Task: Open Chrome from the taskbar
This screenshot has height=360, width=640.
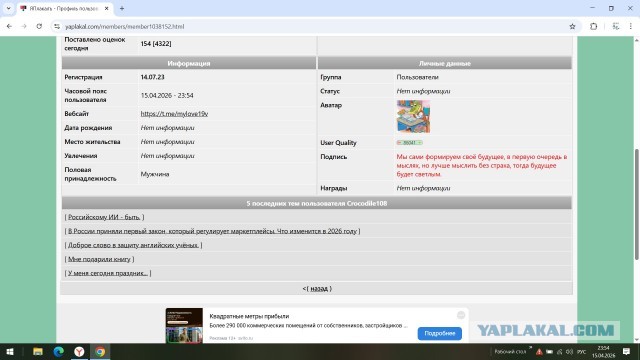Action: 100,351
